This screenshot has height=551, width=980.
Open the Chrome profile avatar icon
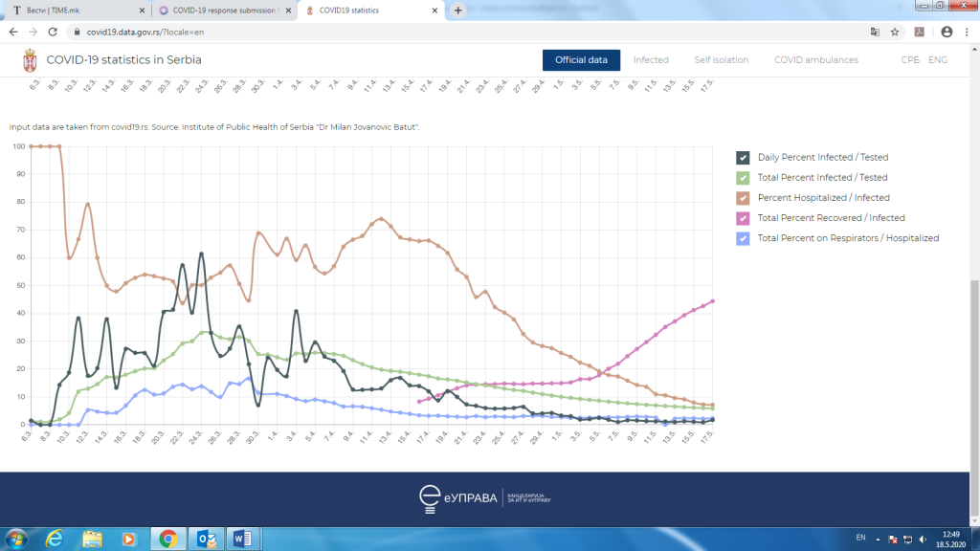pyautogui.click(x=947, y=32)
